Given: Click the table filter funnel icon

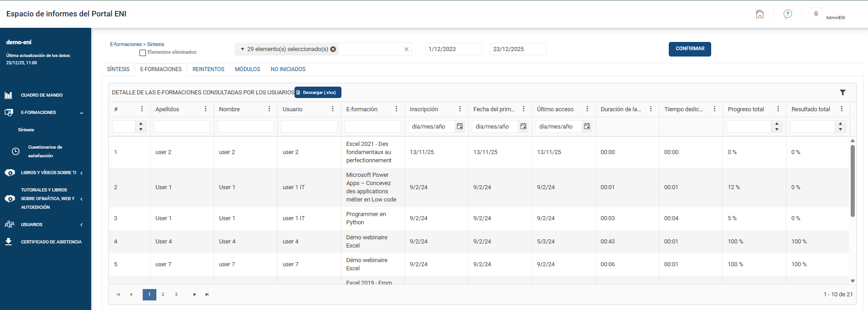Looking at the screenshot, I should [x=842, y=93].
